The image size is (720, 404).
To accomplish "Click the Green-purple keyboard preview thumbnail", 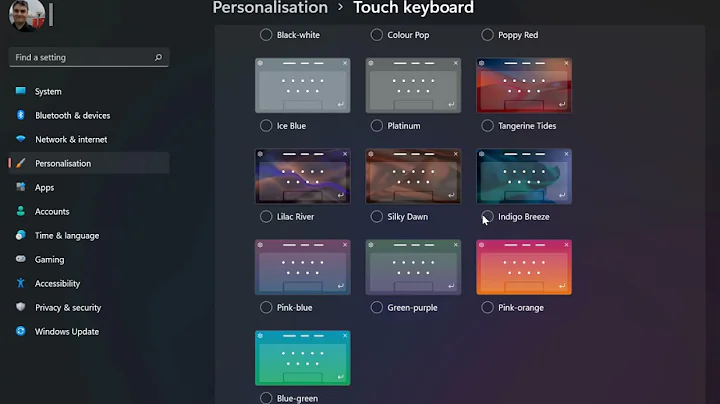I will 413,267.
